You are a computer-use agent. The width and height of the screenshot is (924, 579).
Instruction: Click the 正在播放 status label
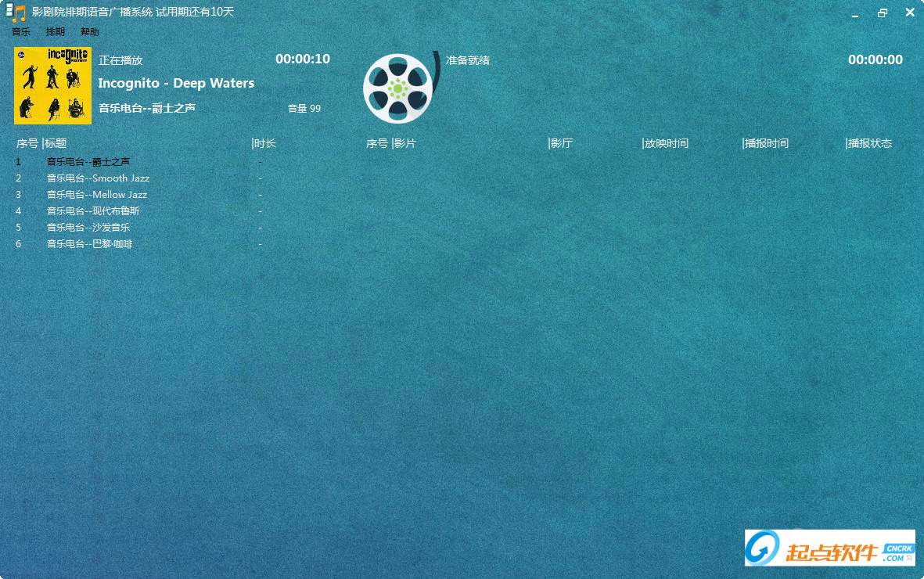pos(120,60)
